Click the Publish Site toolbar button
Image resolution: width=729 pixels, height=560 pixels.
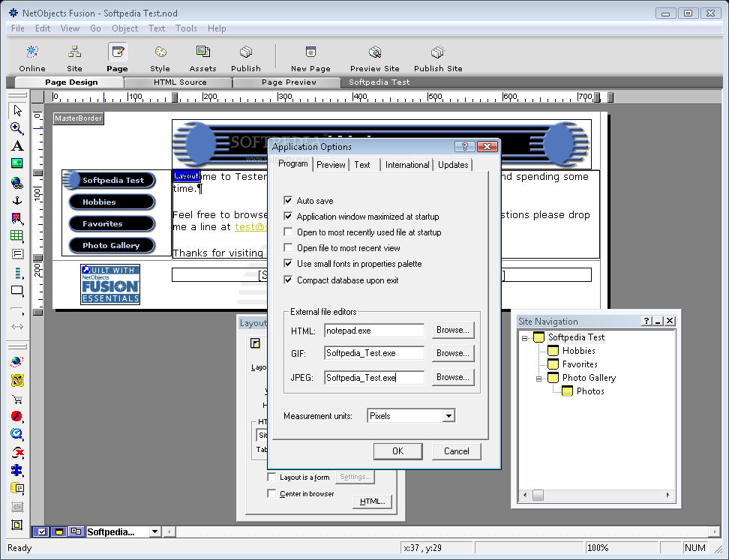(x=438, y=58)
